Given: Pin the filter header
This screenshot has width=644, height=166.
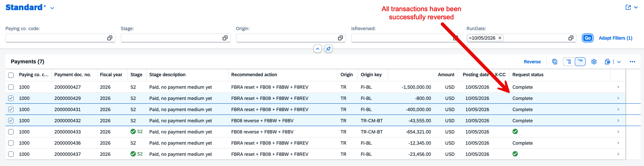Looking at the screenshot, I should [328, 49].
